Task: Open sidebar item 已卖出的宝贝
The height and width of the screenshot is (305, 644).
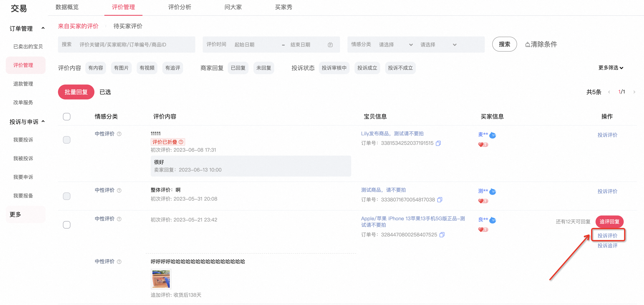Action: click(x=28, y=47)
